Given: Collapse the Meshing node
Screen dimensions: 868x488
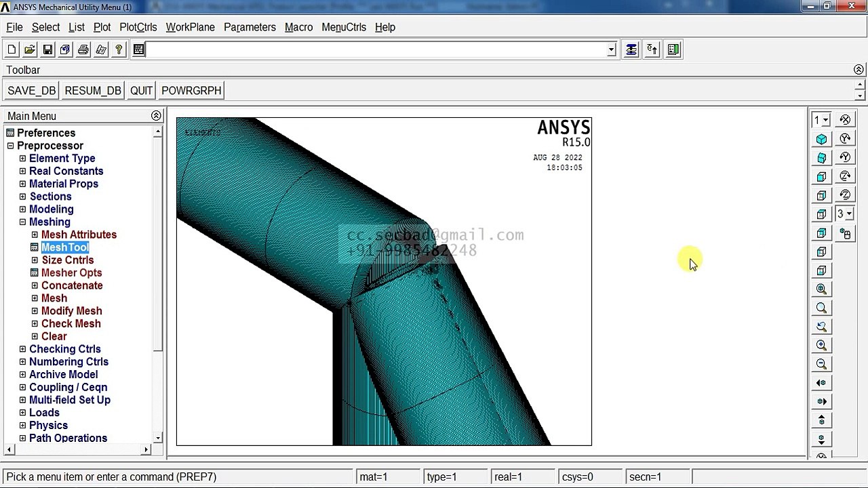Looking at the screenshot, I should tap(22, 222).
